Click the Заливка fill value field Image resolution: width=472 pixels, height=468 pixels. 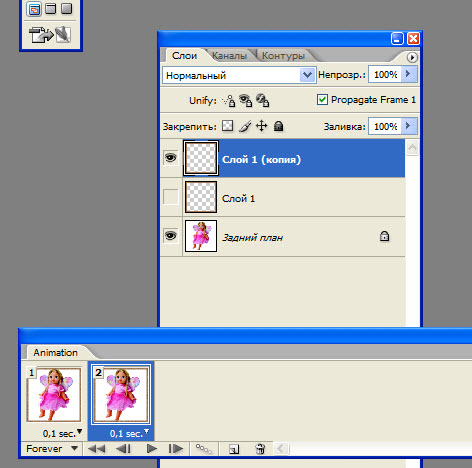click(x=385, y=126)
